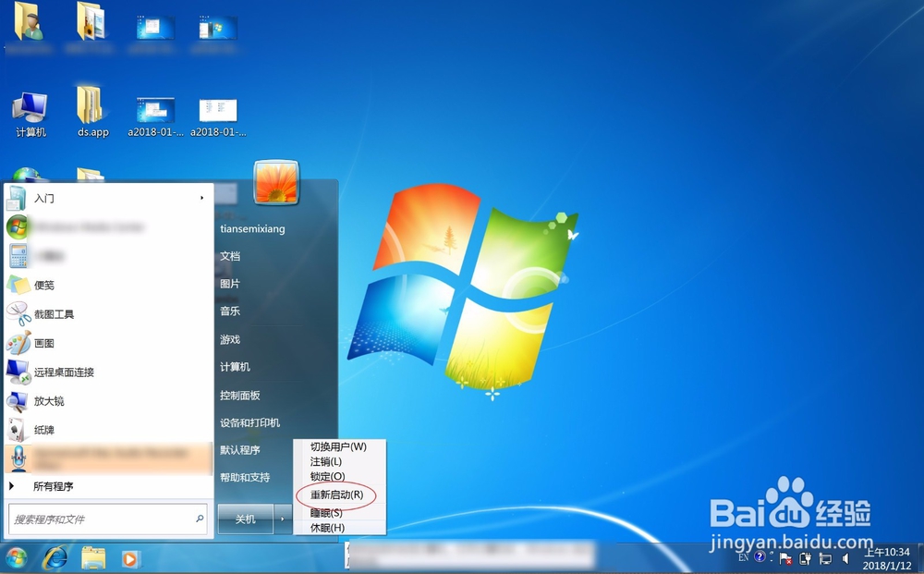Open 计算机 in Start menu right pane

235,367
